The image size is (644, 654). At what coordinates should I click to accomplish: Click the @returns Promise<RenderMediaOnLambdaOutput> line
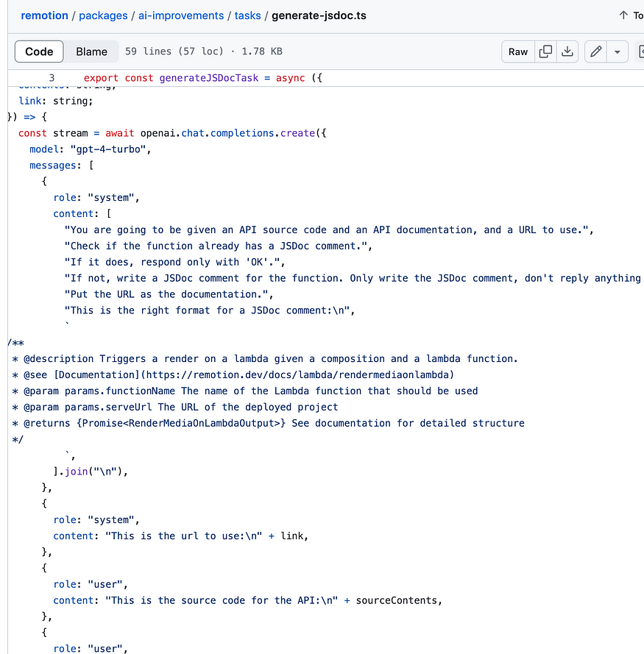[268, 423]
